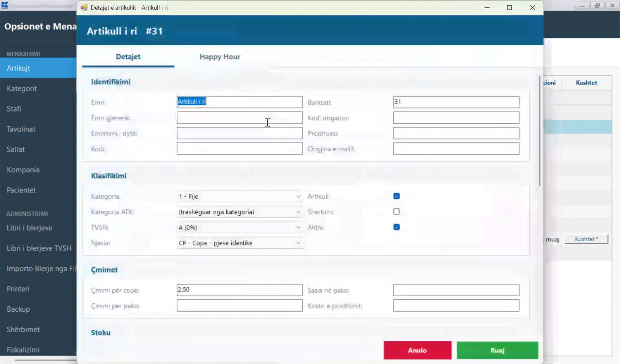Toggle the Aktiv checkbox
Viewport: 620px width, 364px height.
pyautogui.click(x=396, y=227)
